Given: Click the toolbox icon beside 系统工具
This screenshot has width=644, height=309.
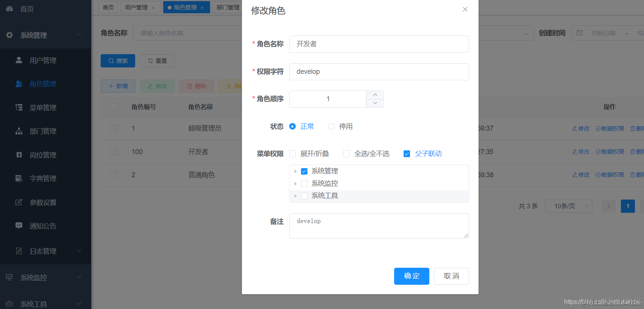Looking at the screenshot, I should click(x=9, y=304).
